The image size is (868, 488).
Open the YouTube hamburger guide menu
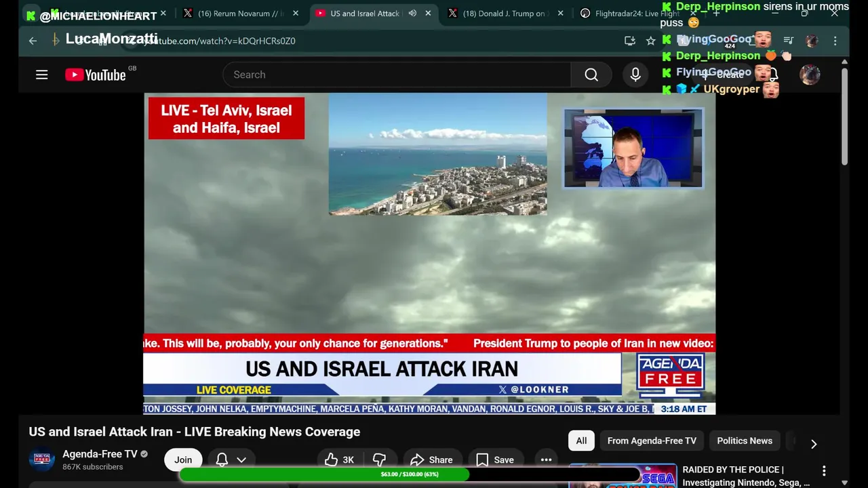42,75
